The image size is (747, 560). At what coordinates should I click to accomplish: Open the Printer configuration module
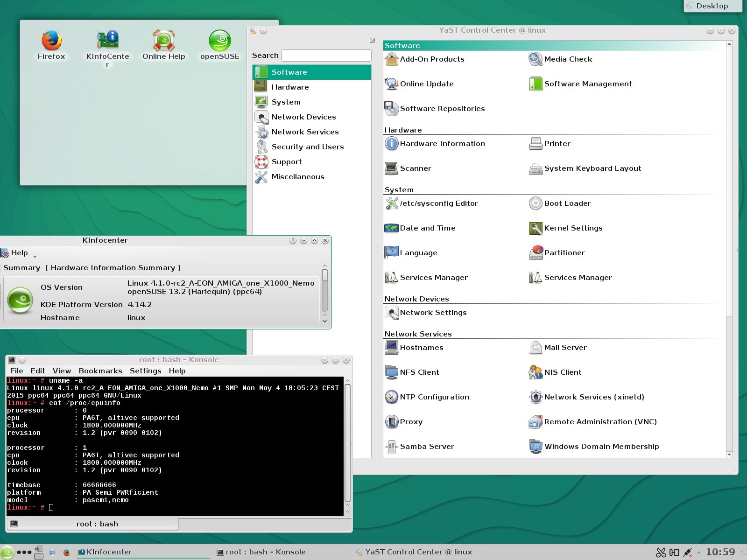(557, 144)
